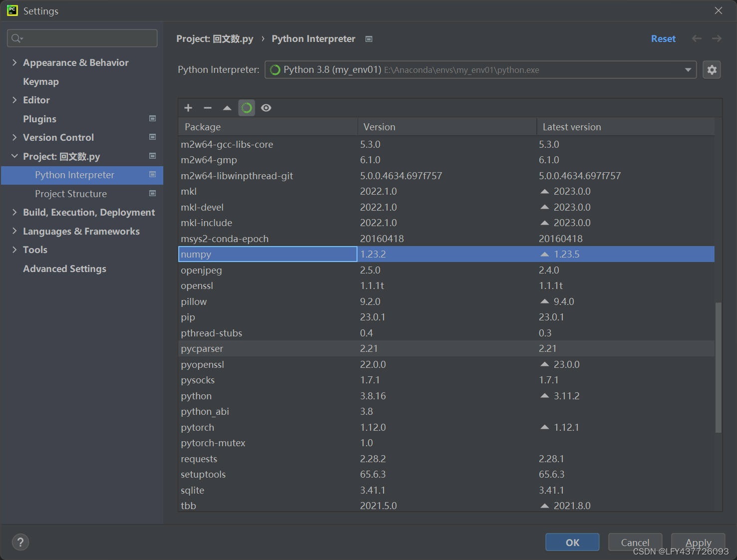The image size is (737, 560).
Task: Click the upgrade arrow next to 9.4.0
Action: coord(545,301)
